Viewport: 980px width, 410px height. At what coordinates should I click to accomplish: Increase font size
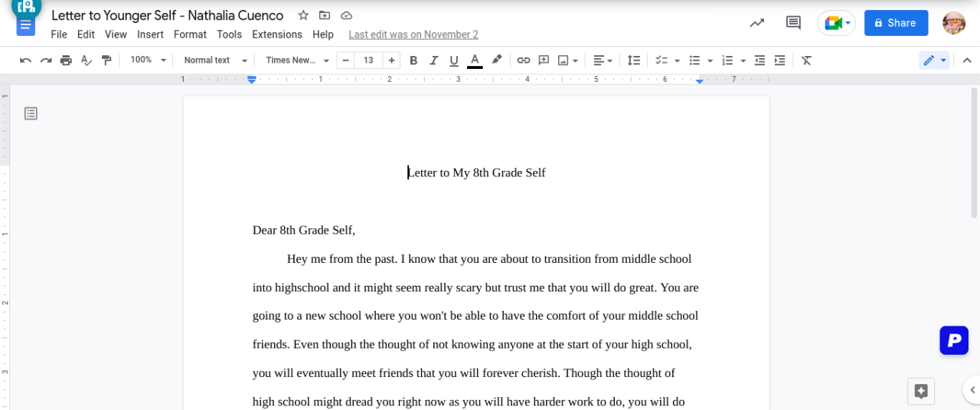[392, 60]
